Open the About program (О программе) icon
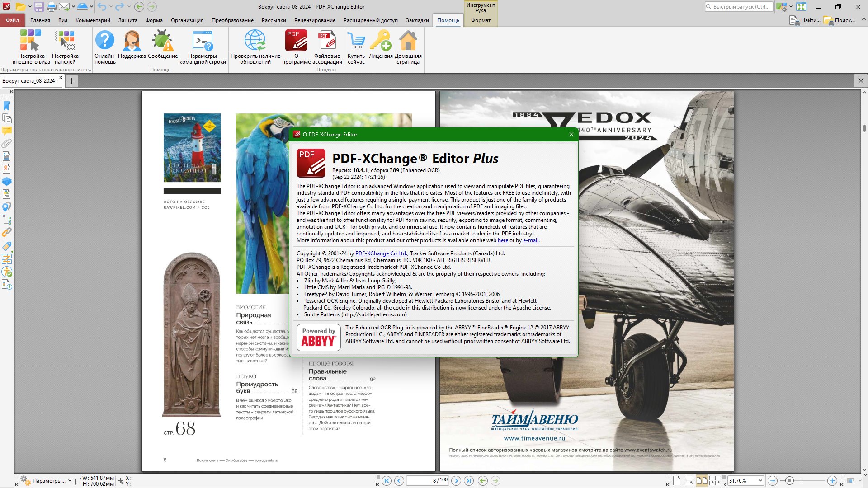 coord(296,47)
